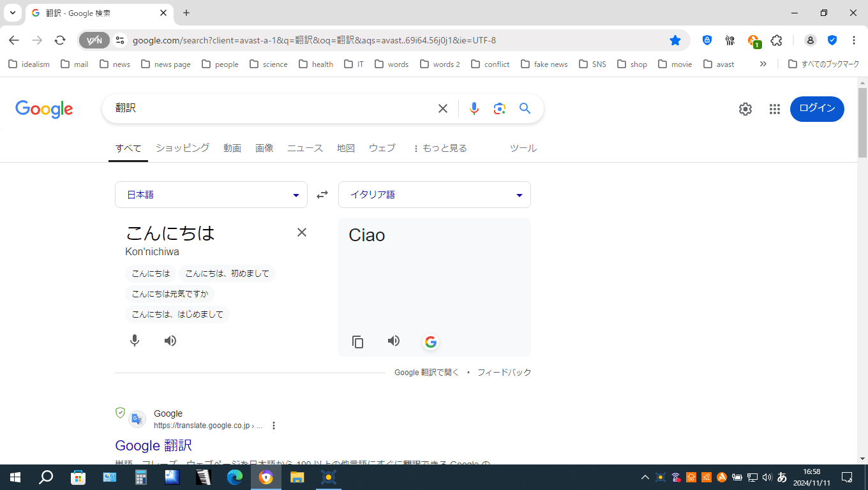Open the extensions puzzle icon

tap(776, 40)
